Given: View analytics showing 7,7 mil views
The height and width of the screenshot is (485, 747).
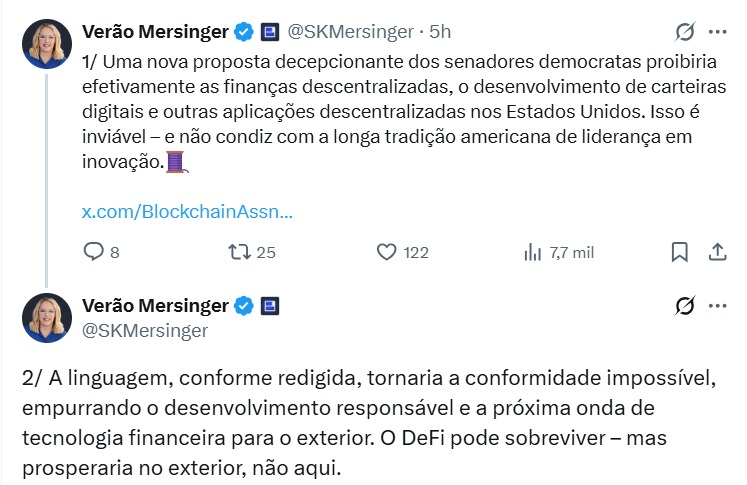Looking at the screenshot, I should [x=533, y=252].
